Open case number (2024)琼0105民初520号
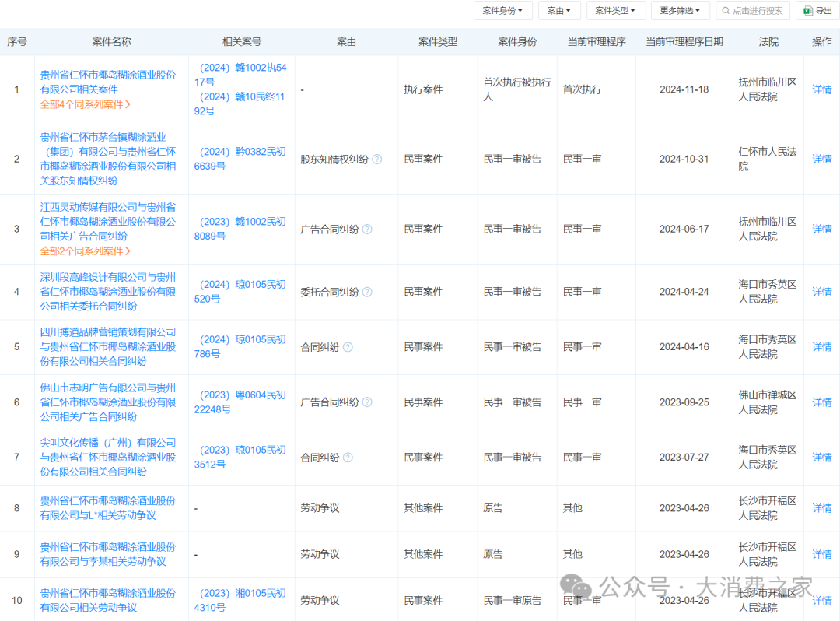 240,292
